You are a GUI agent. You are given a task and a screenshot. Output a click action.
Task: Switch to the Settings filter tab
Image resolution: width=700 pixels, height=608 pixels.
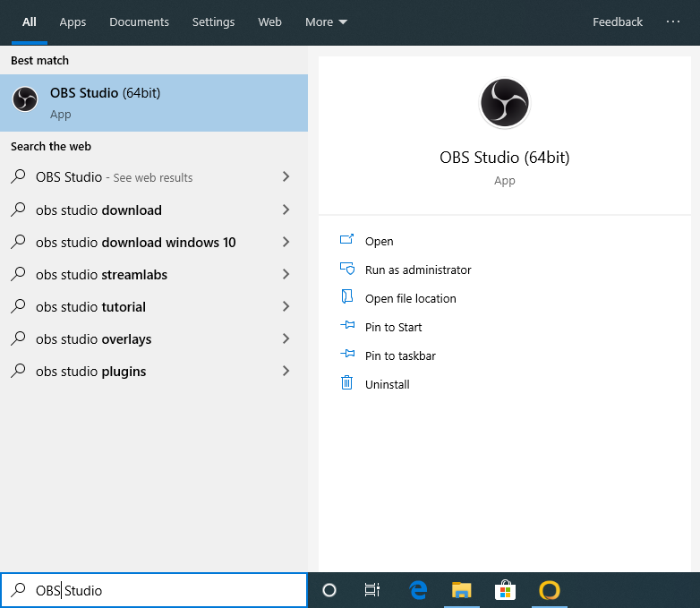(x=213, y=21)
